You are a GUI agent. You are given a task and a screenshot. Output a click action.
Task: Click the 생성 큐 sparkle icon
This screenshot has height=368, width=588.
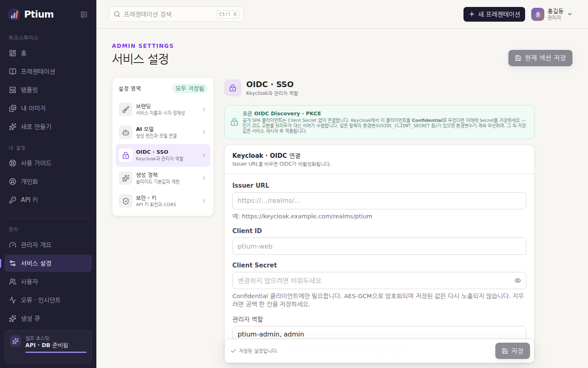click(x=13, y=319)
